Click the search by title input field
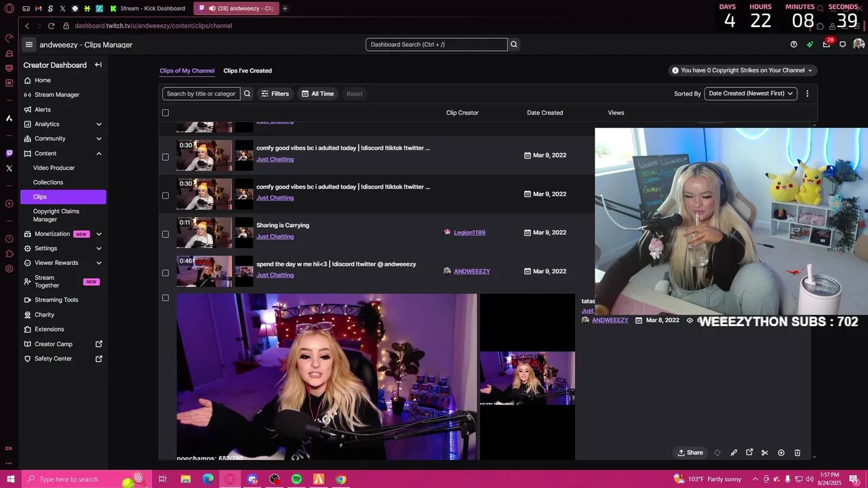Viewport: 868px width, 488px height. 201,94
